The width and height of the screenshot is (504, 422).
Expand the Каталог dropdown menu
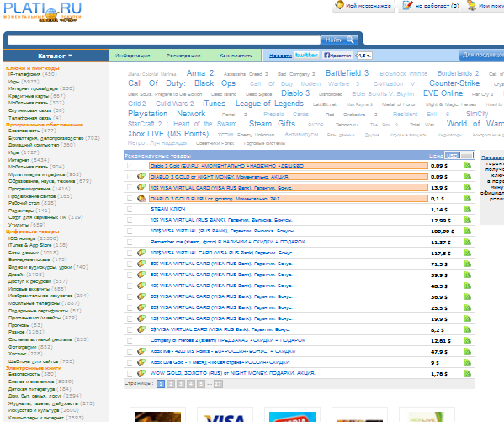56,56
